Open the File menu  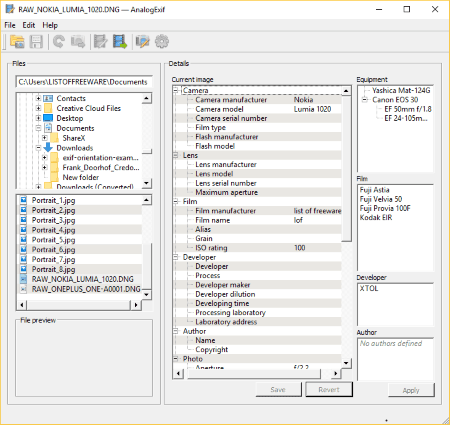(x=10, y=25)
